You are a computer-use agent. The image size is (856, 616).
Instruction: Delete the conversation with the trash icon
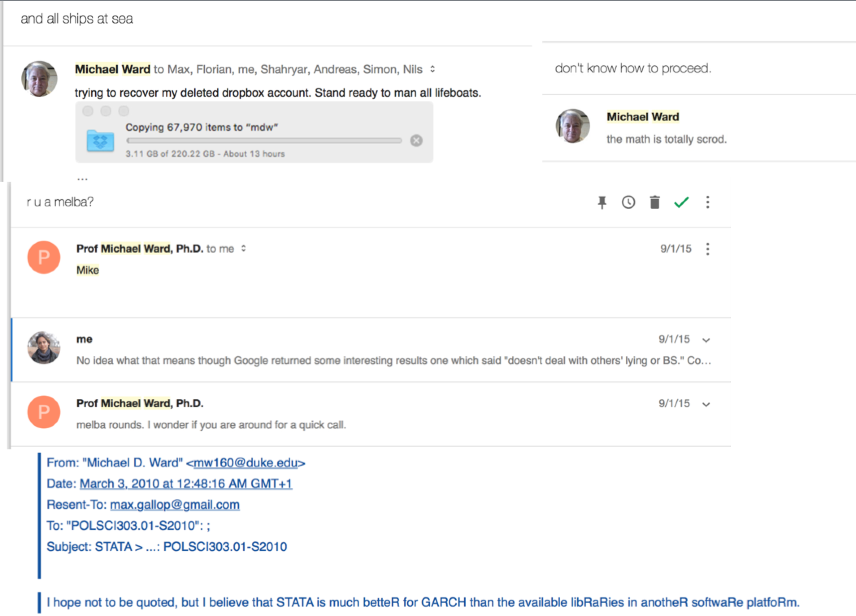click(654, 202)
